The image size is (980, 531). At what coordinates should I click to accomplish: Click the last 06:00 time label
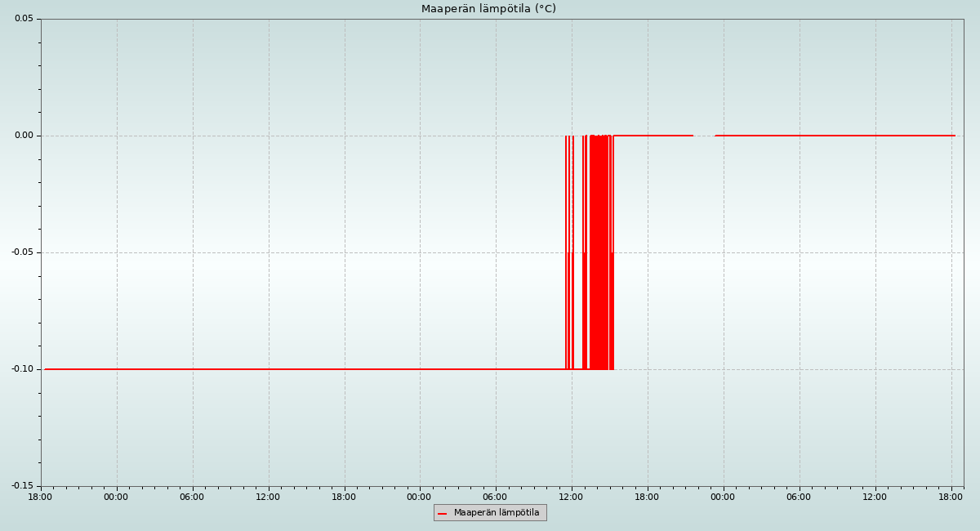799,497
